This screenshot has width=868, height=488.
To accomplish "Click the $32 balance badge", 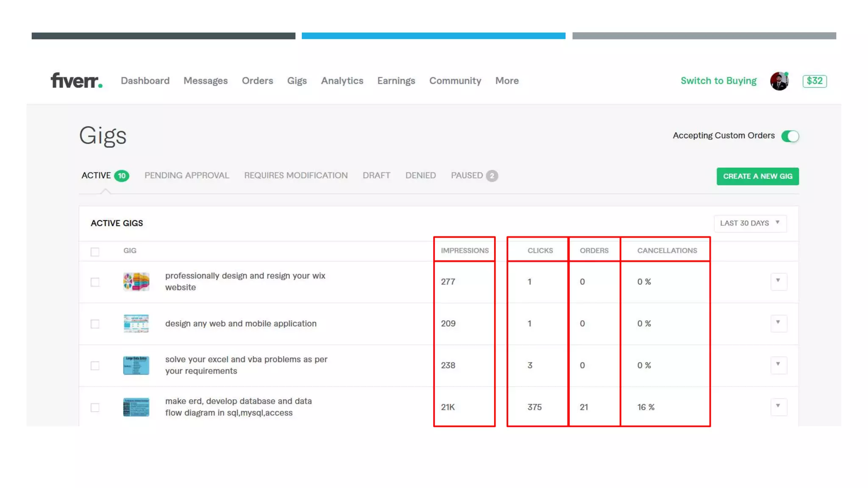I will coord(814,81).
